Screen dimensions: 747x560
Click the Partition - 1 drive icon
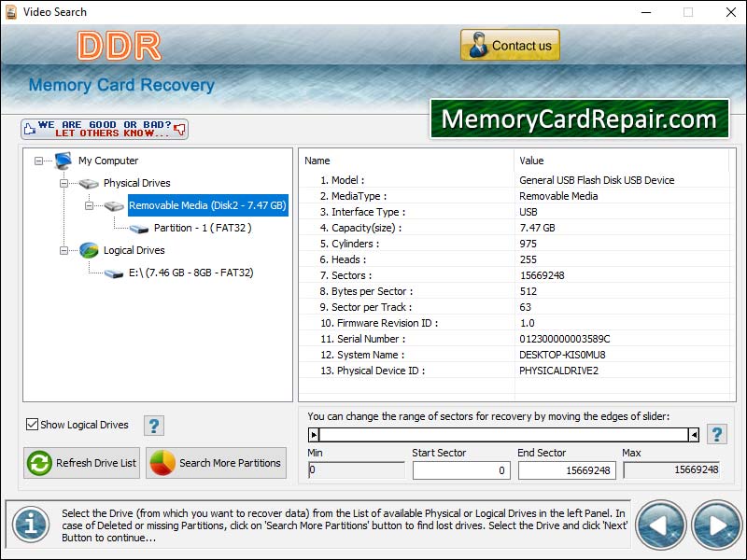[x=139, y=229]
